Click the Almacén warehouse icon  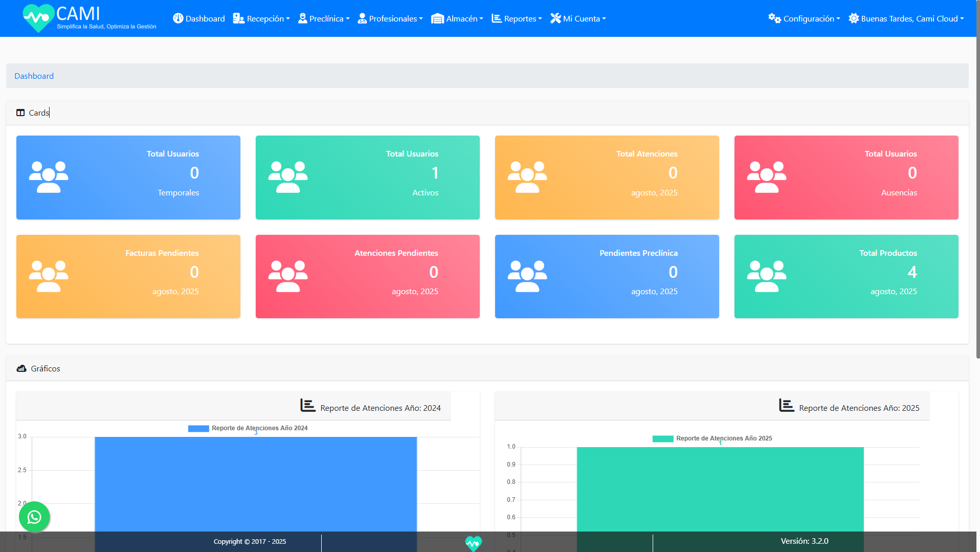click(437, 19)
